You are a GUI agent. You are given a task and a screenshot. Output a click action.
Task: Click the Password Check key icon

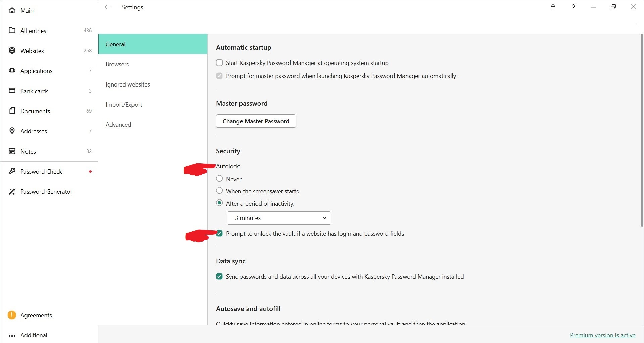coord(12,171)
